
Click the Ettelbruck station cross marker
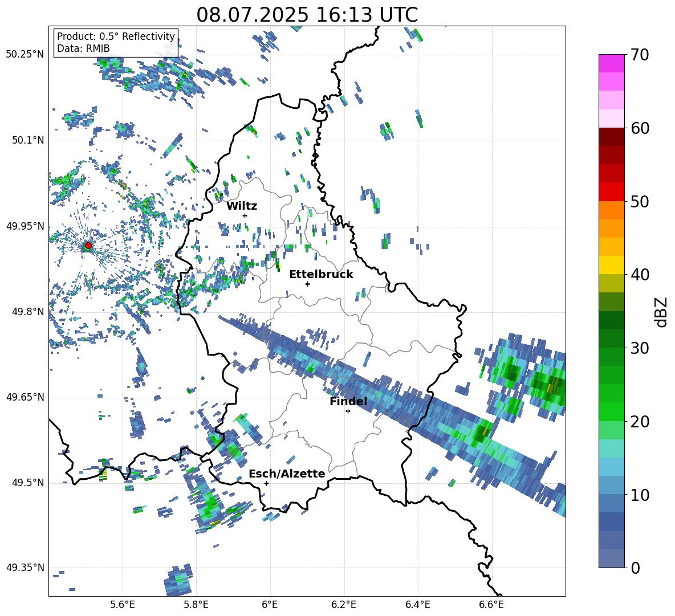tap(307, 284)
